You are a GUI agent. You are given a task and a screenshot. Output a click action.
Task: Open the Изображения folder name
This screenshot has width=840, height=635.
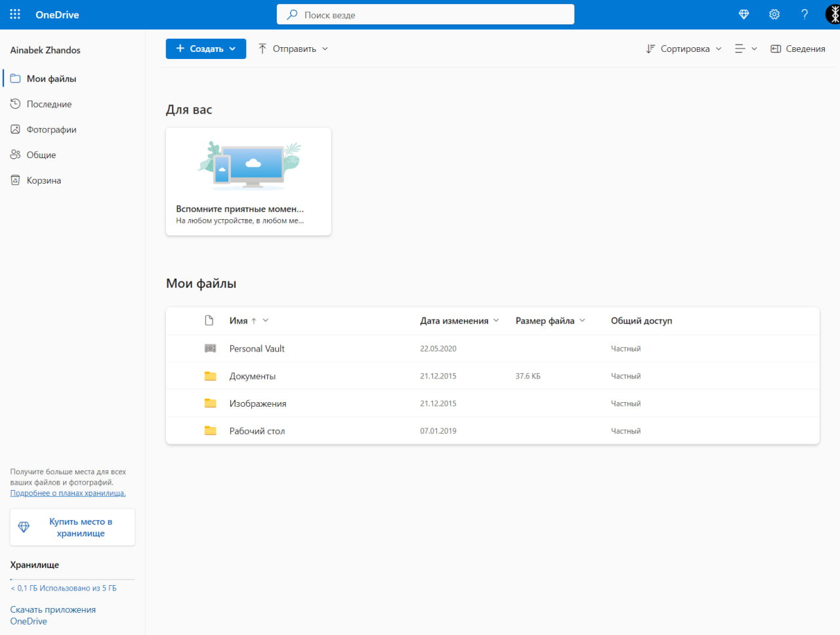pos(257,403)
